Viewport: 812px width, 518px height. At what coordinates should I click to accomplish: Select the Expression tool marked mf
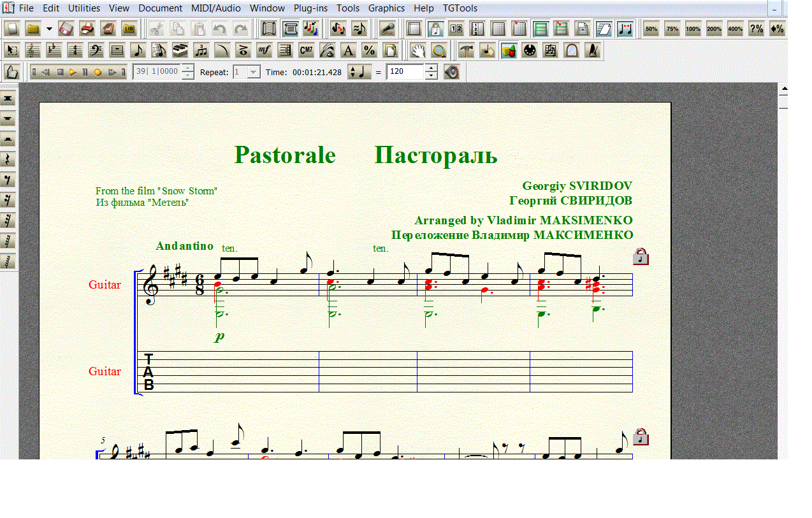pos(264,50)
